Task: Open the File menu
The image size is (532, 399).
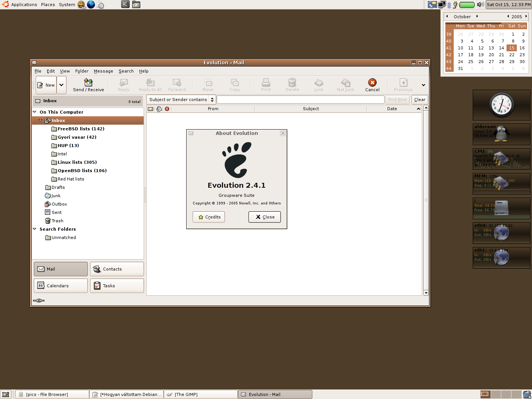Action: pos(38,71)
